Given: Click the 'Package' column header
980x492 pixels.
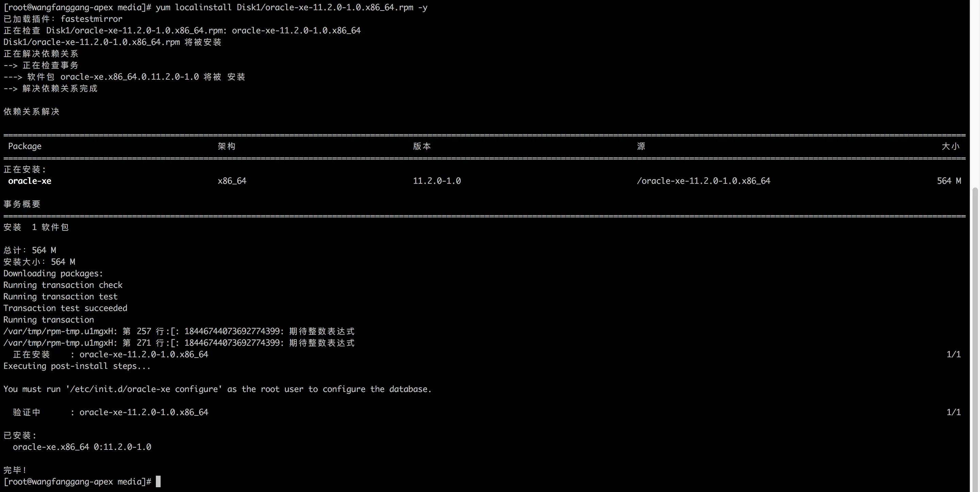Looking at the screenshot, I should pos(25,146).
